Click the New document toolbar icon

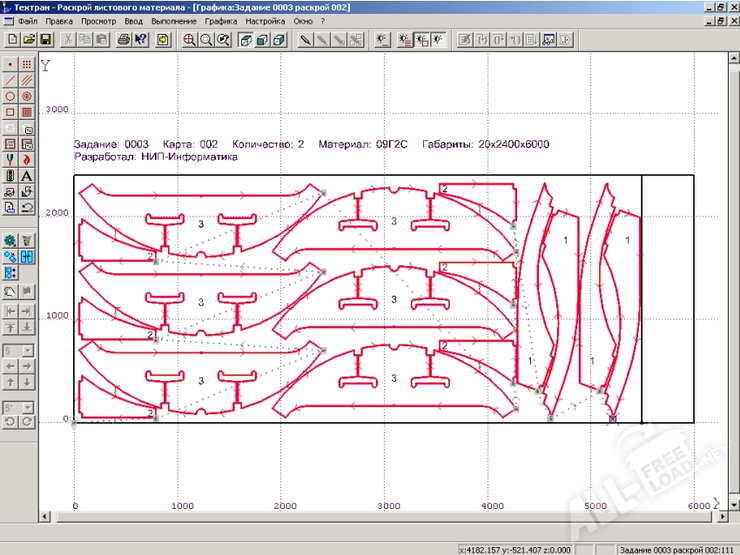point(12,40)
